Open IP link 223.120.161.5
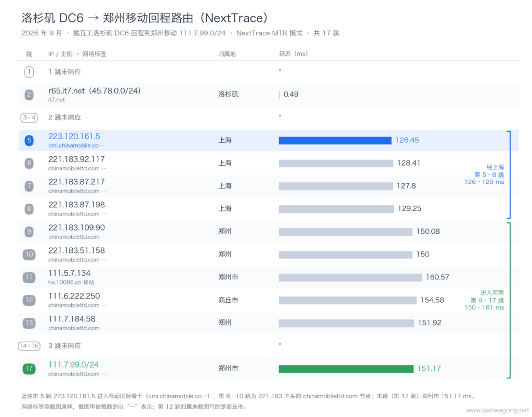Viewport: 532px width, 417px height. coord(74,136)
